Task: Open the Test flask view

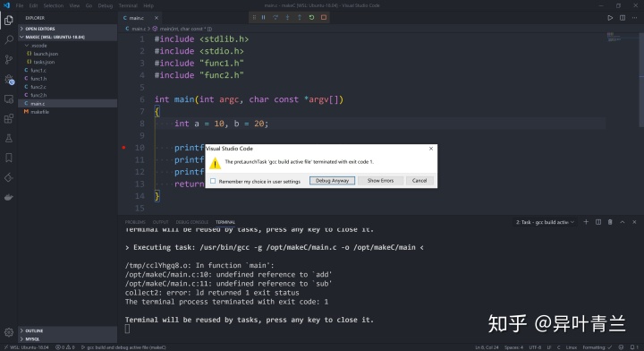Action: 9,139
